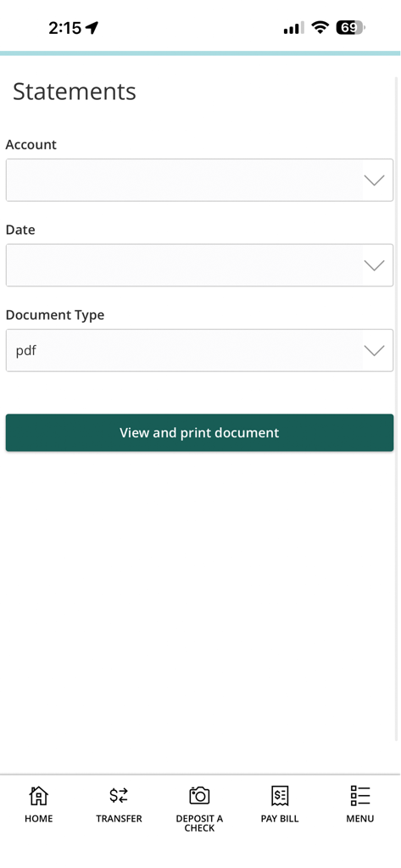Open the Account dropdown field

tap(199, 180)
